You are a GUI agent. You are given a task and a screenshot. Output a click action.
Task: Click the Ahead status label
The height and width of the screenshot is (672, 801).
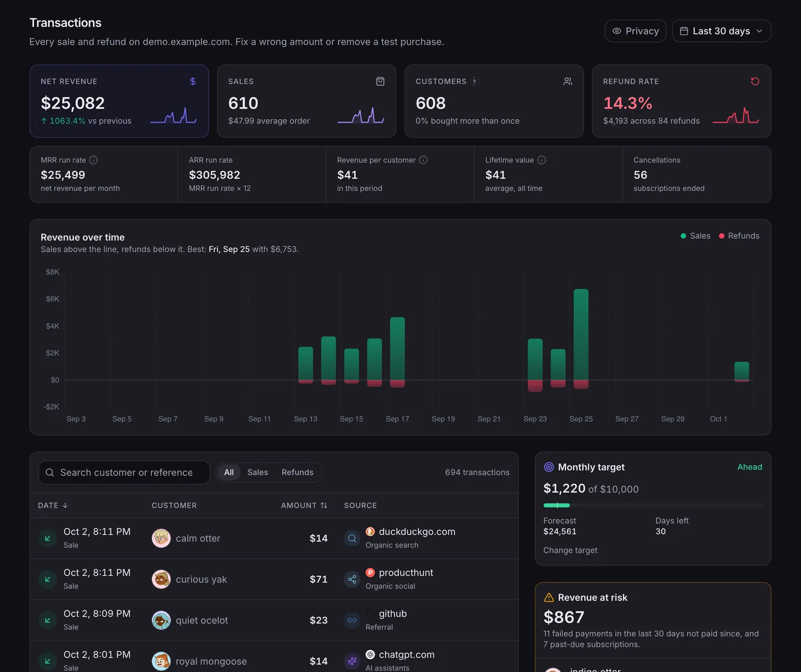(x=749, y=467)
